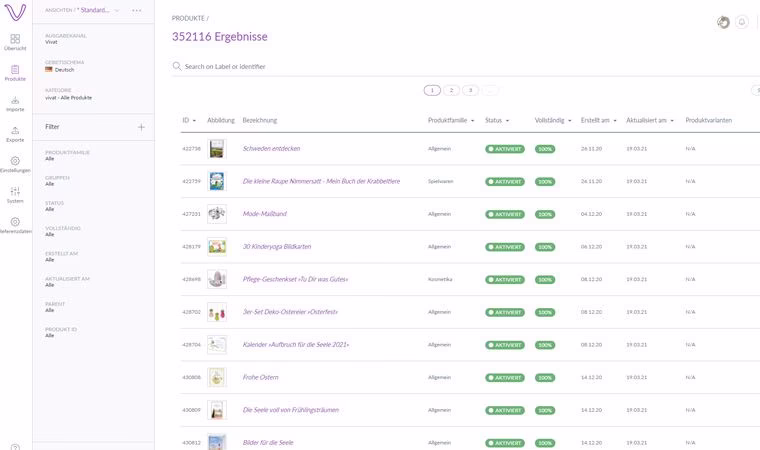Go to results page 2
The width and height of the screenshot is (760, 450).
[451, 90]
